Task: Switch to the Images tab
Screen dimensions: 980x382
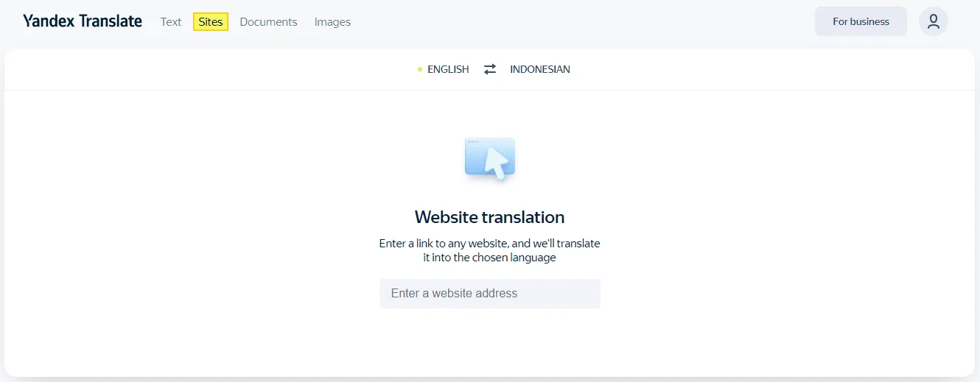Action: tap(332, 22)
